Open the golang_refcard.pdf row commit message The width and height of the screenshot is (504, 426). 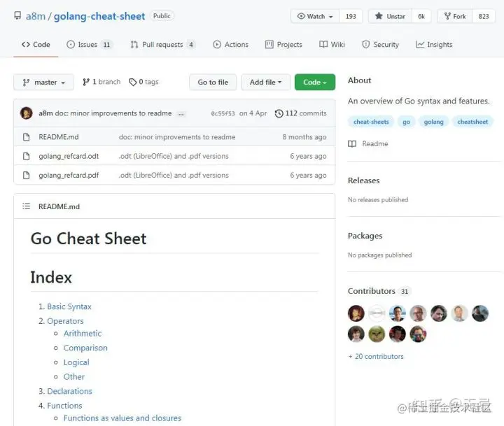(174, 175)
